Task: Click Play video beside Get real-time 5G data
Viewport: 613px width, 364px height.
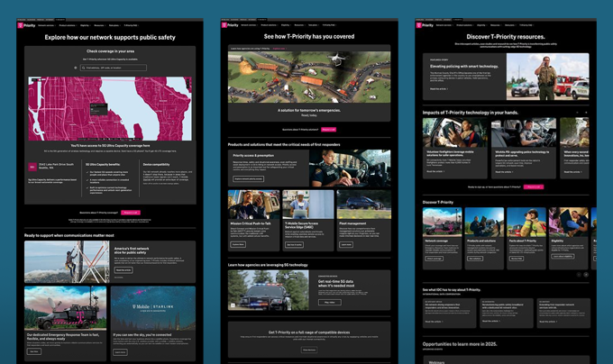Action: pos(330,303)
